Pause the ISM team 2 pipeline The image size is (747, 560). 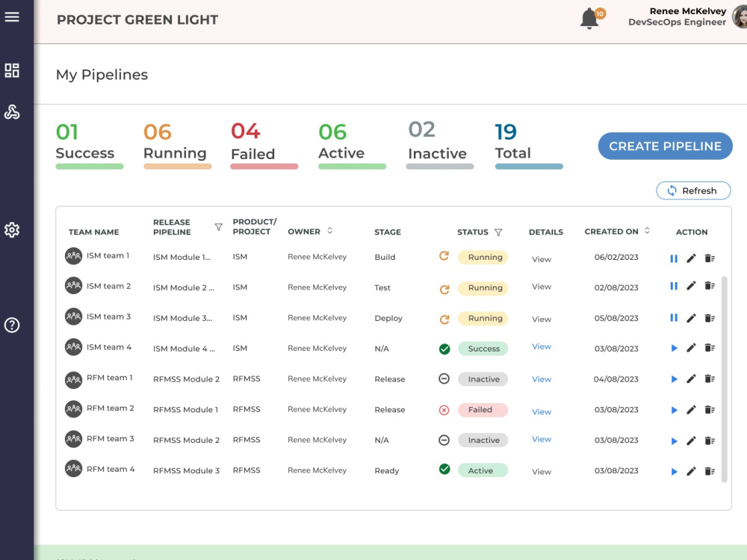tap(674, 286)
